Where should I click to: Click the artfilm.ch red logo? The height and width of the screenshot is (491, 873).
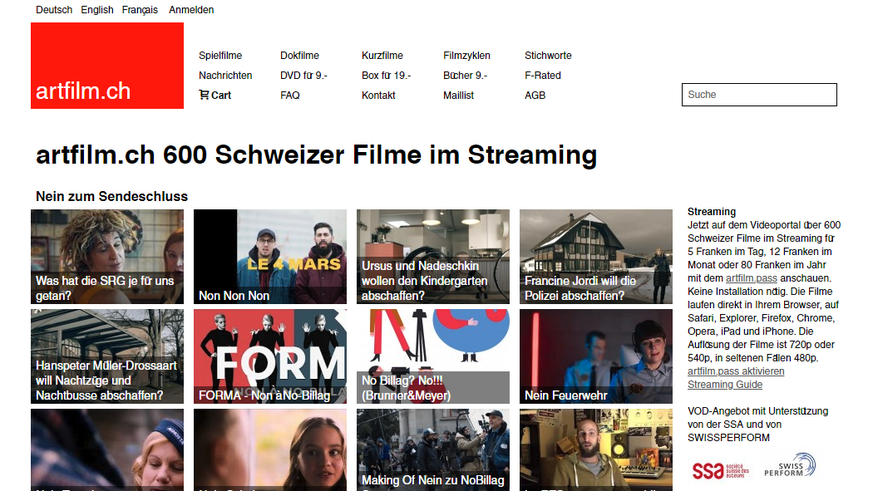coord(107,66)
